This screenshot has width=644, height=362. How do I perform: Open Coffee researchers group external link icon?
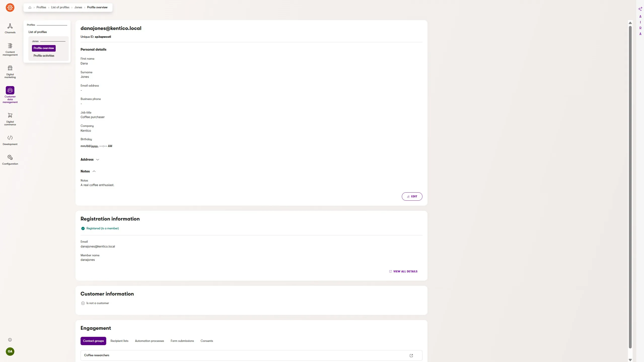click(x=411, y=355)
